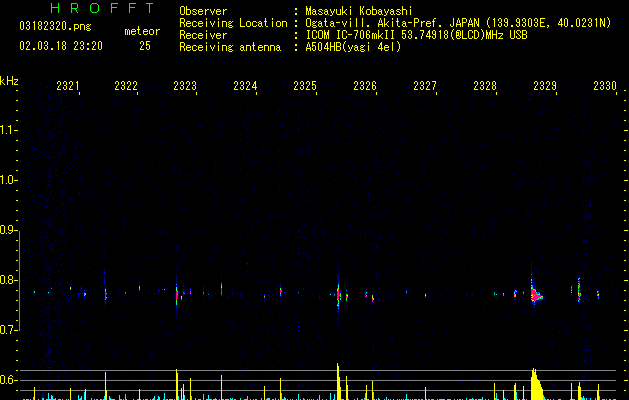Click the 0.9 kHz frequency label
The width and height of the screenshot is (629, 400).
click(x=9, y=230)
